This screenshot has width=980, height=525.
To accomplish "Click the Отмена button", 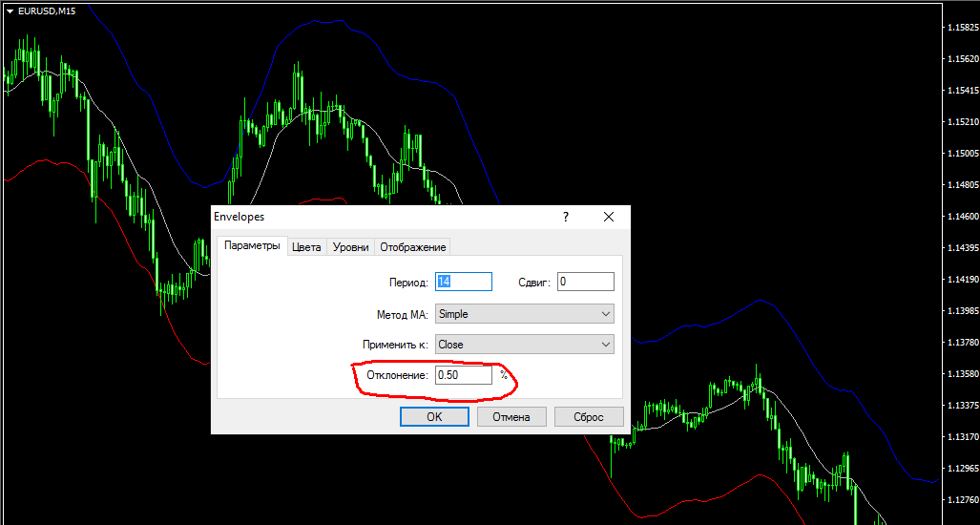I will [x=511, y=417].
